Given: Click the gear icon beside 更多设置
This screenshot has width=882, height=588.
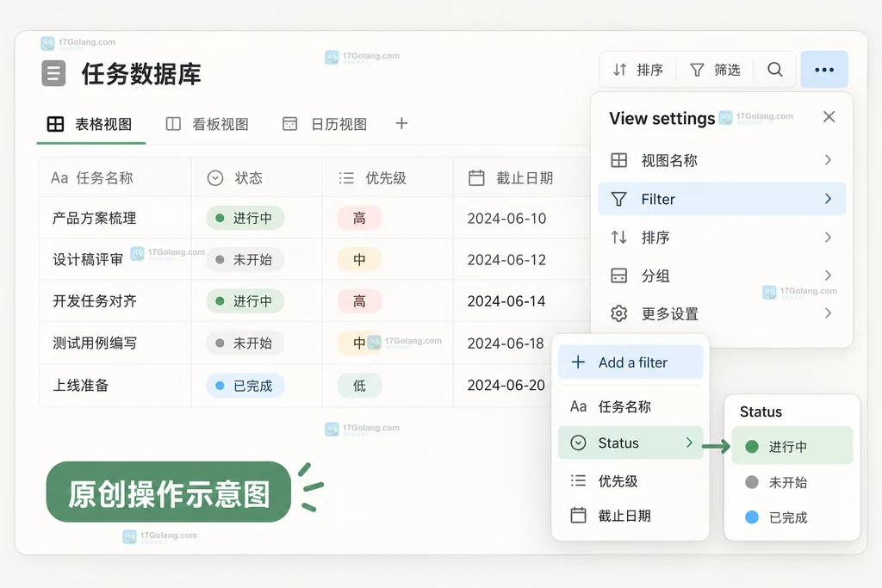Looking at the screenshot, I should (x=618, y=313).
